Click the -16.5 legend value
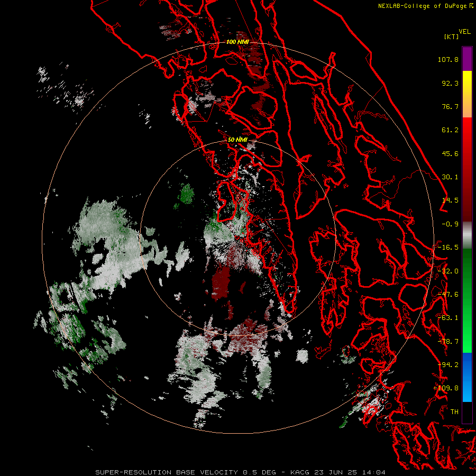The width and height of the screenshot is (476, 476). tap(448, 248)
